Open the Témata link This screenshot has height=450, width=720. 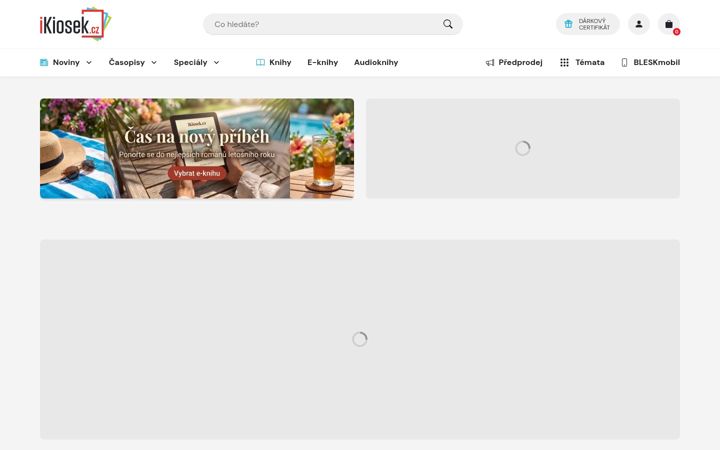click(x=582, y=62)
